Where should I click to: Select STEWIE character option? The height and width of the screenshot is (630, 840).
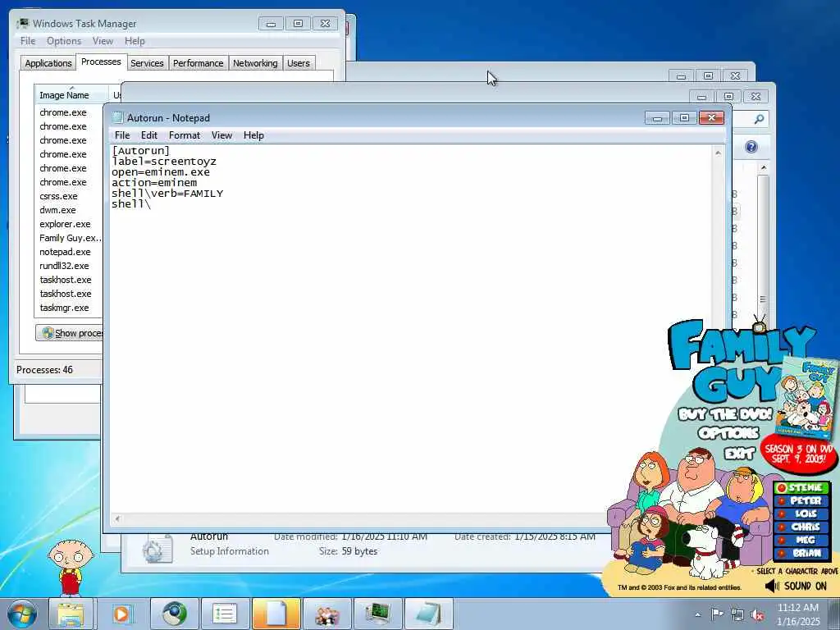[x=802, y=487]
